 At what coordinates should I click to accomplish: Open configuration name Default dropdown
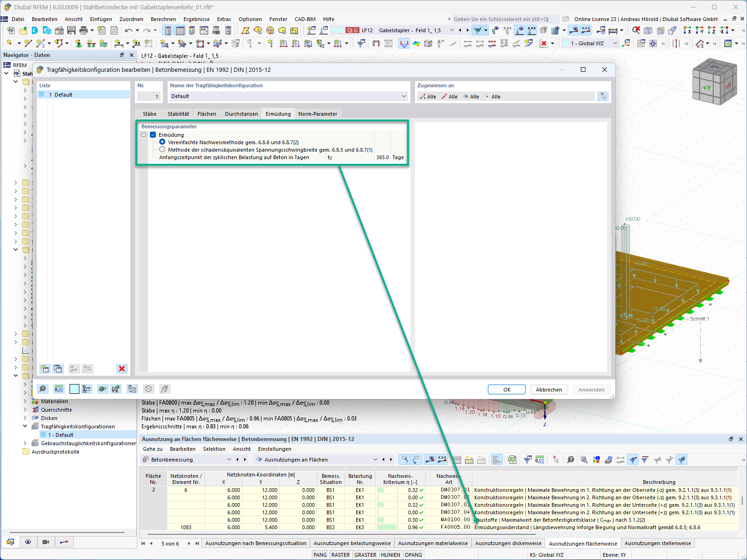(x=404, y=96)
